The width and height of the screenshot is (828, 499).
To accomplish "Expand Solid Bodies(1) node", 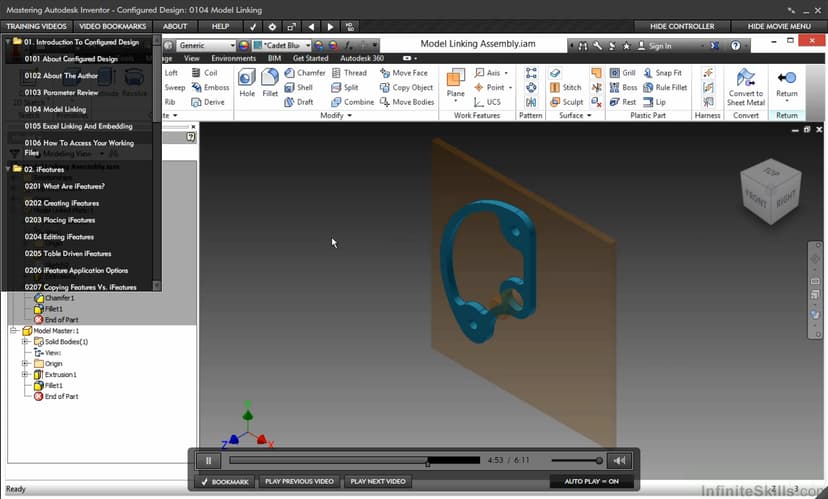I will 24,342.
